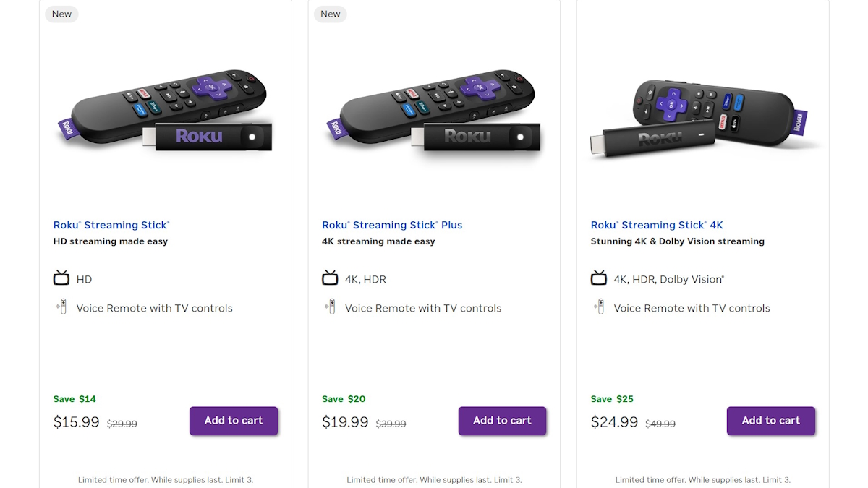Select the Dolby Vision TV icon on Streaming Stick 4K
Image resolution: width=868 pixels, height=488 pixels.
[x=599, y=278]
